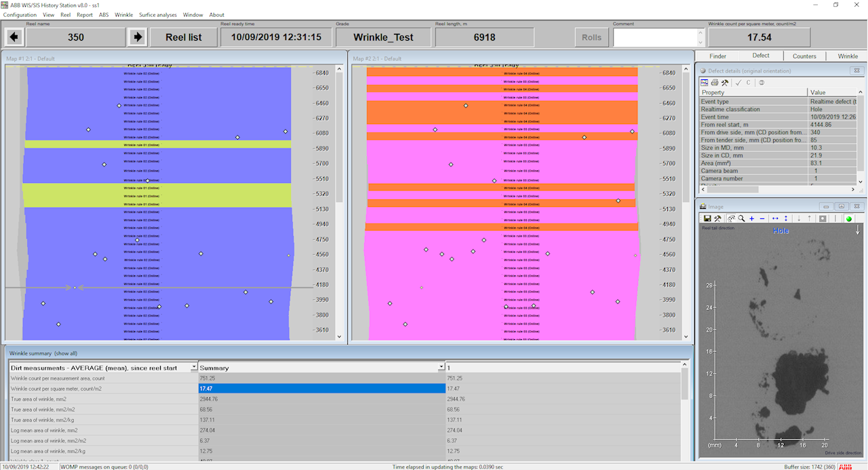Save defect image with floppy disk icon
Viewport: 868px width, 470px height.
(707, 218)
